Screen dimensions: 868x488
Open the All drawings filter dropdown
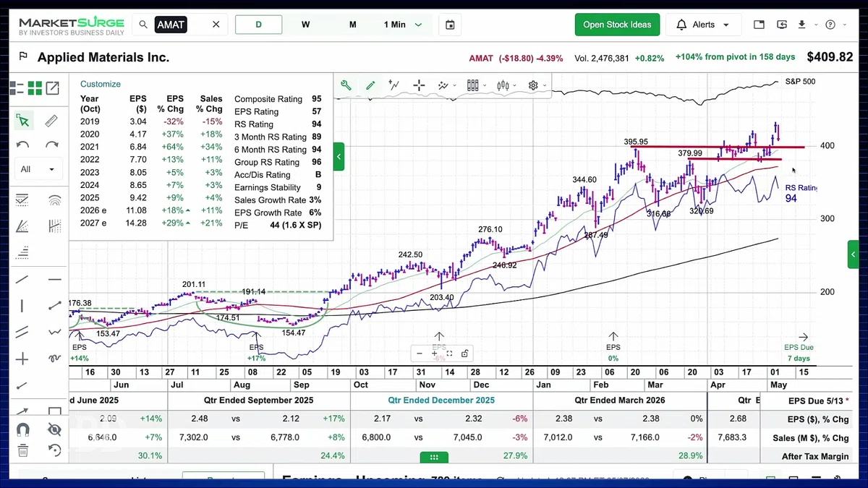(38, 169)
